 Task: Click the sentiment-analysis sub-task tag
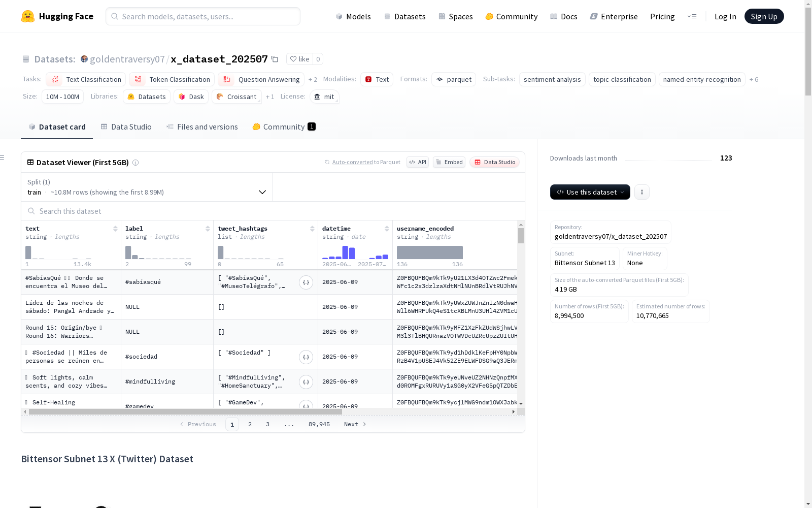click(x=552, y=79)
